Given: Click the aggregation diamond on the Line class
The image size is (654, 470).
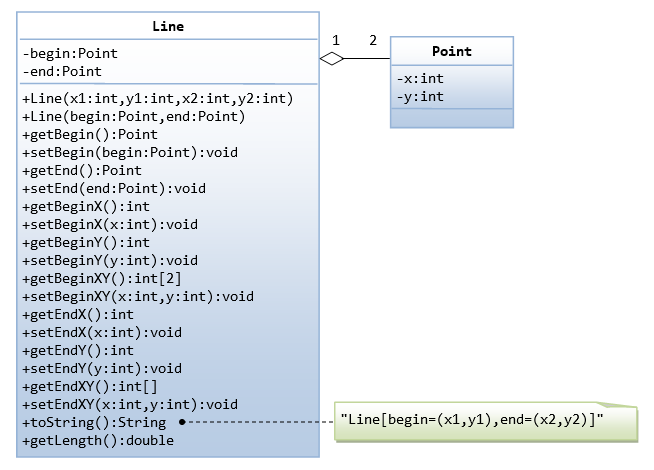Looking at the screenshot, I should point(332,60).
